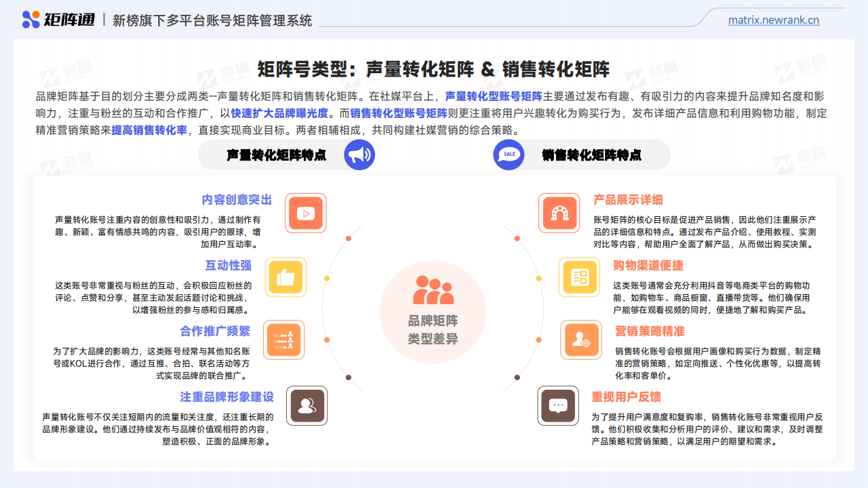
Task: Click header text 新榜旗下多平台账号矩阵管理系统
Action: coord(212,20)
